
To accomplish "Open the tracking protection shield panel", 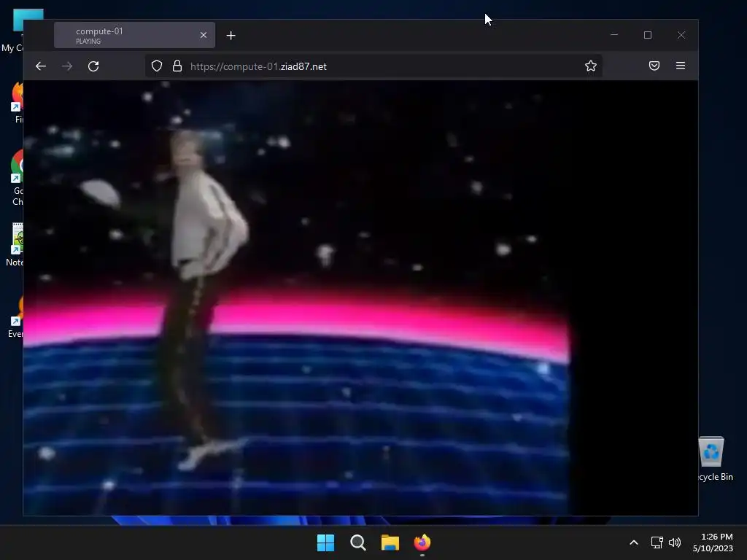I will coord(157,66).
